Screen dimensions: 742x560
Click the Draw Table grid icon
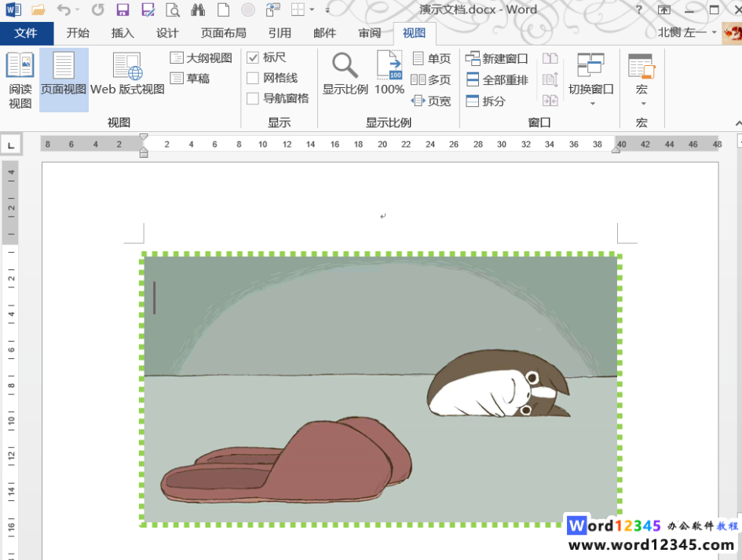[x=298, y=9]
